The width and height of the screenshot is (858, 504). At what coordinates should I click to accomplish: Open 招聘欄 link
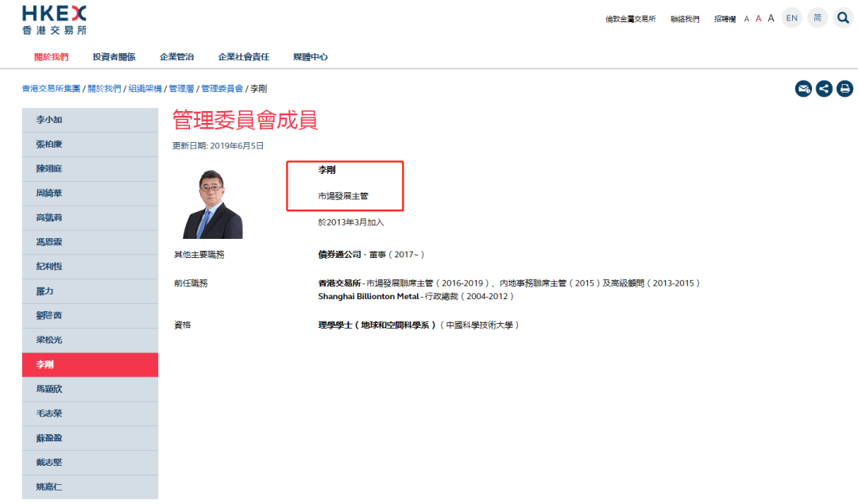(x=725, y=19)
